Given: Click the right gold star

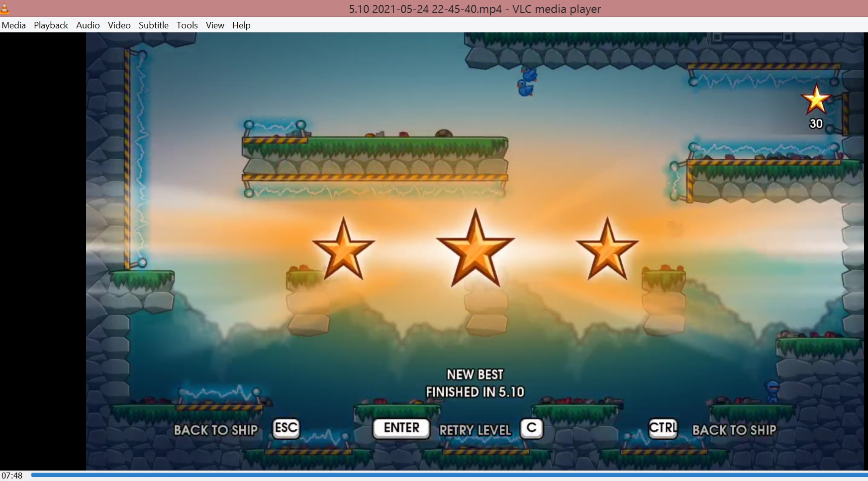Looking at the screenshot, I should tap(607, 249).
